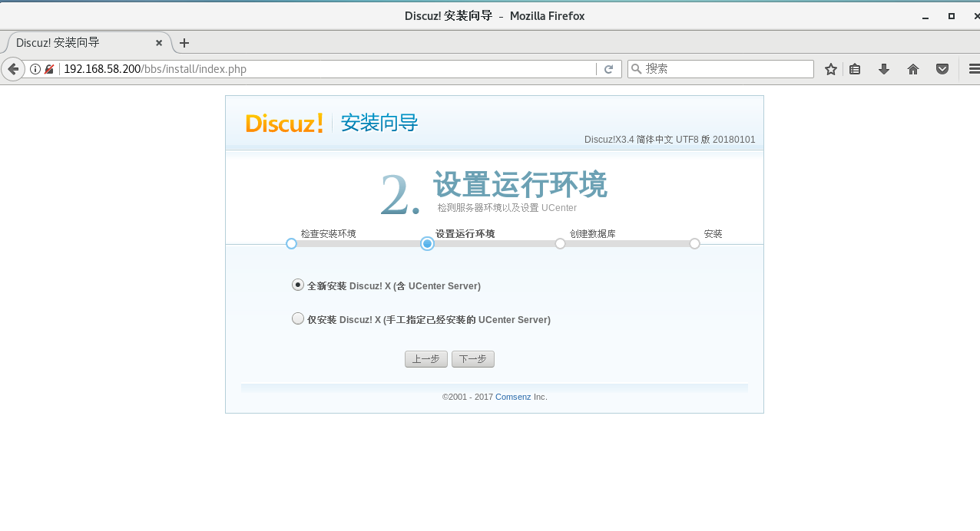Open the downloads arrow icon
980x531 pixels.
coord(884,69)
